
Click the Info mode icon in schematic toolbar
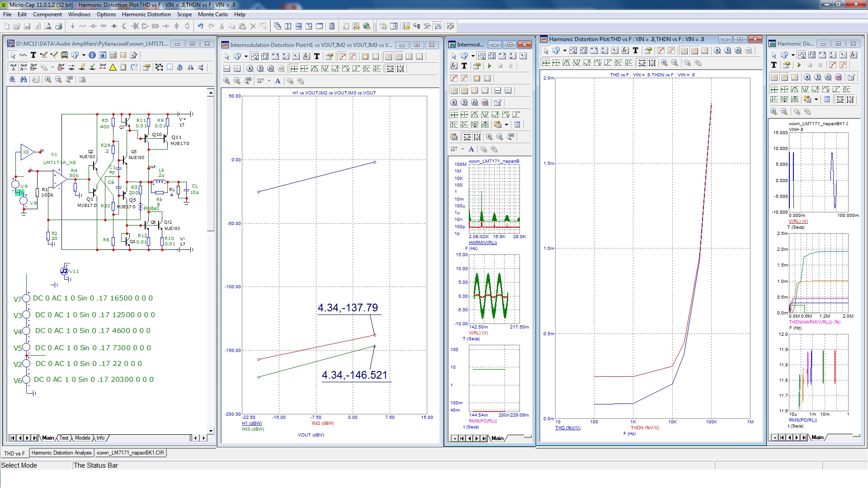click(x=92, y=55)
